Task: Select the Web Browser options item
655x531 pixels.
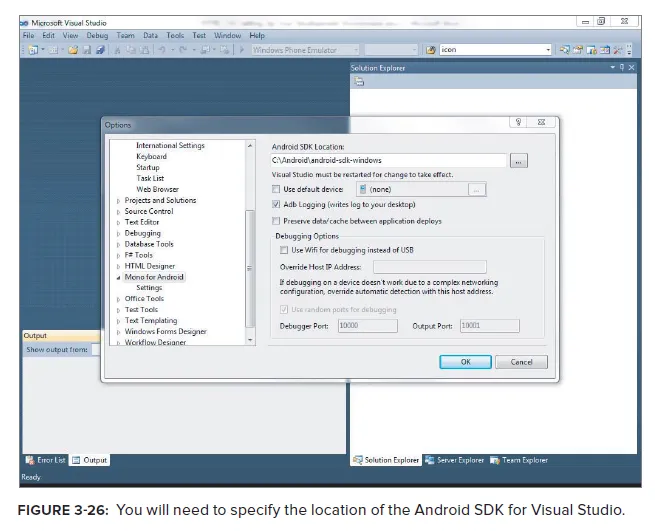Action: click(x=157, y=189)
